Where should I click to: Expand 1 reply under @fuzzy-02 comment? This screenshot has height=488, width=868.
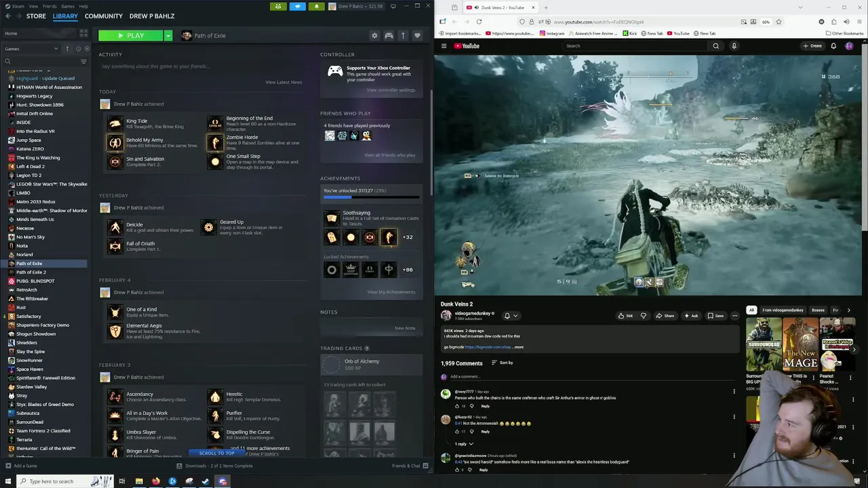tap(463, 444)
